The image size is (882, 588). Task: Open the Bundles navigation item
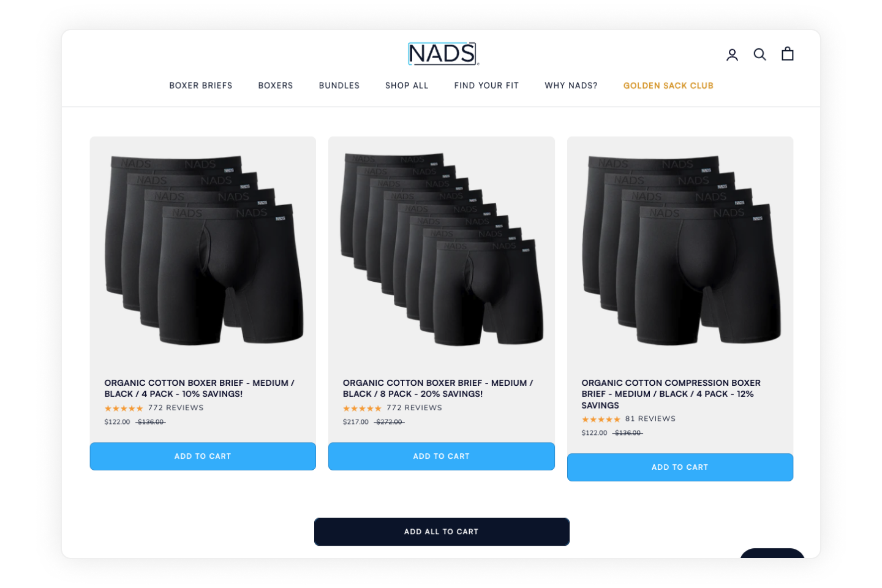339,86
